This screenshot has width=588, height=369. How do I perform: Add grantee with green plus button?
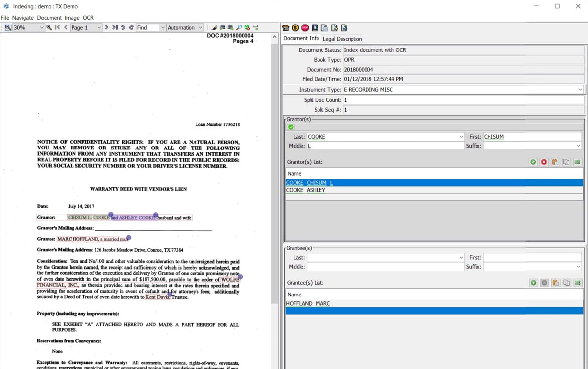click(x=533, y=283)
